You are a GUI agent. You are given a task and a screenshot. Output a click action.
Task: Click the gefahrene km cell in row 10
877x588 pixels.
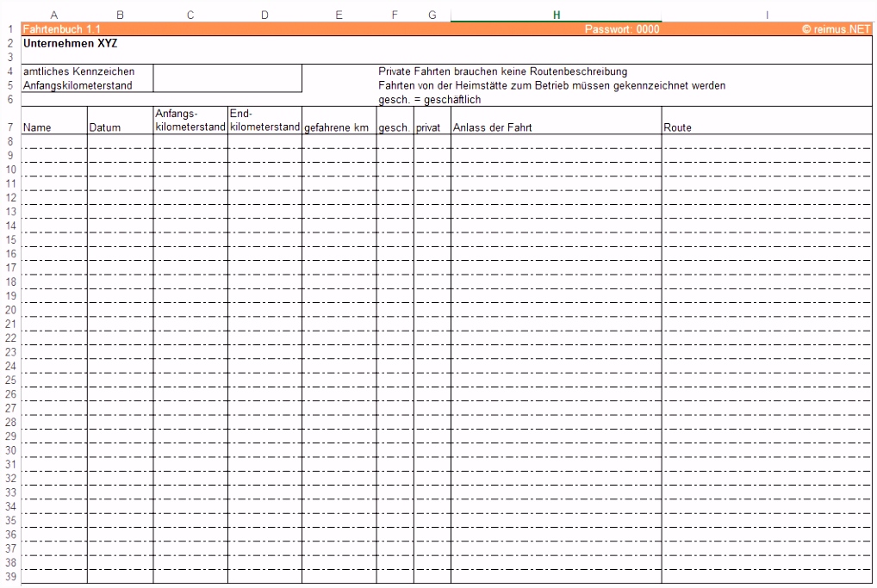click(x=339, y=170)
